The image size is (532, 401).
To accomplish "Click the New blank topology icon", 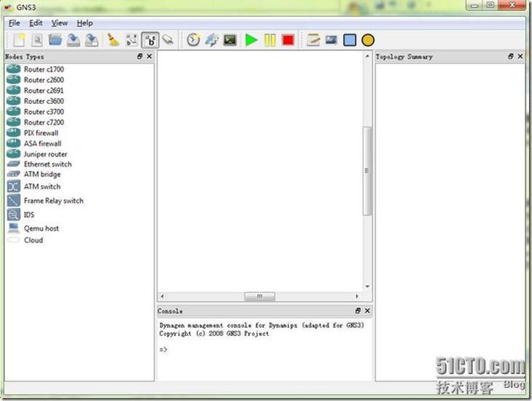I will tap(19, 40).
